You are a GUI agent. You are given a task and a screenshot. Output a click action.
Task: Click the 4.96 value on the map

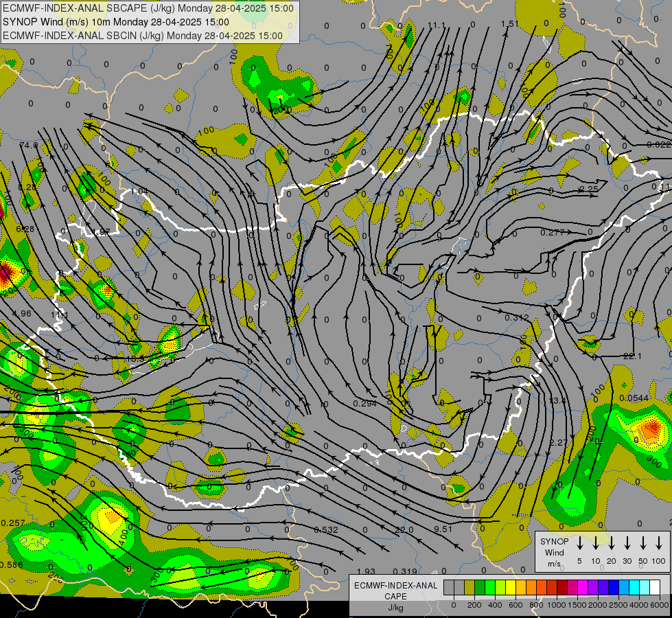pos(22,314)
